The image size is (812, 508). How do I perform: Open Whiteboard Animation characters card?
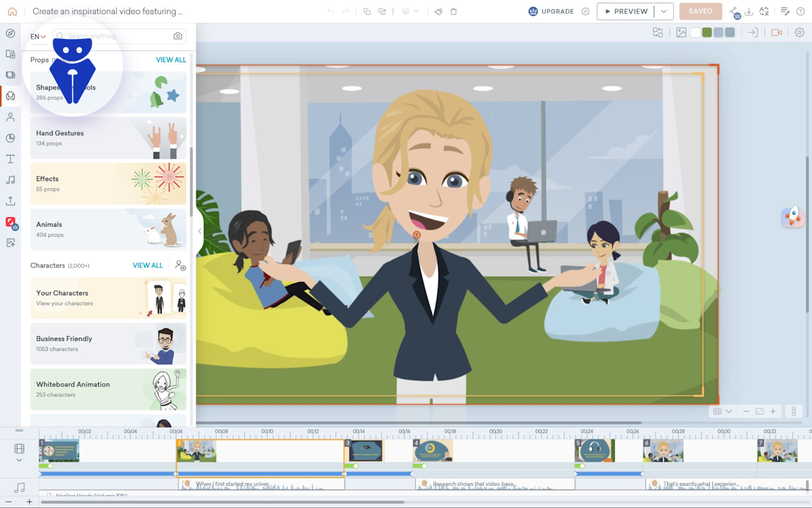tap(108, 389)
